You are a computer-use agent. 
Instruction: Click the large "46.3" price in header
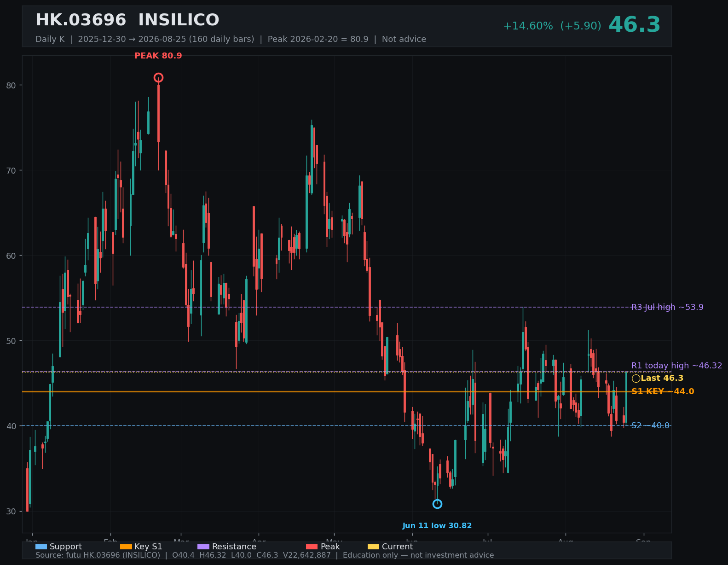[635, 25]
